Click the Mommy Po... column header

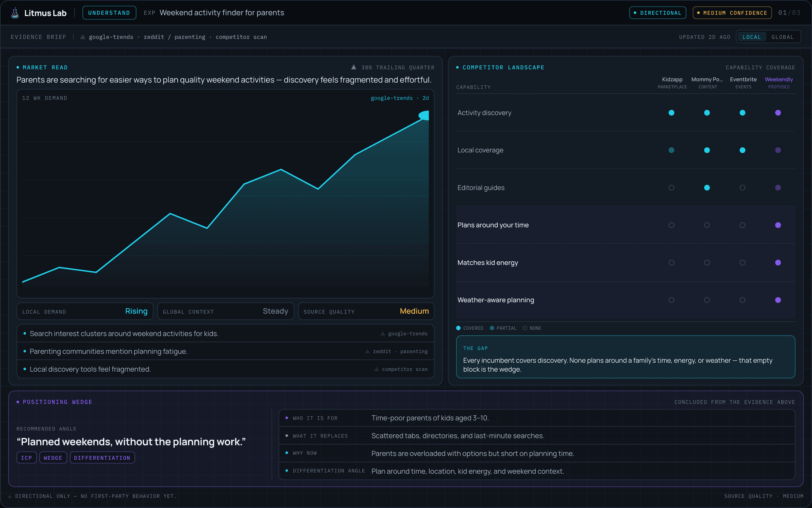[x=707, y=83]
